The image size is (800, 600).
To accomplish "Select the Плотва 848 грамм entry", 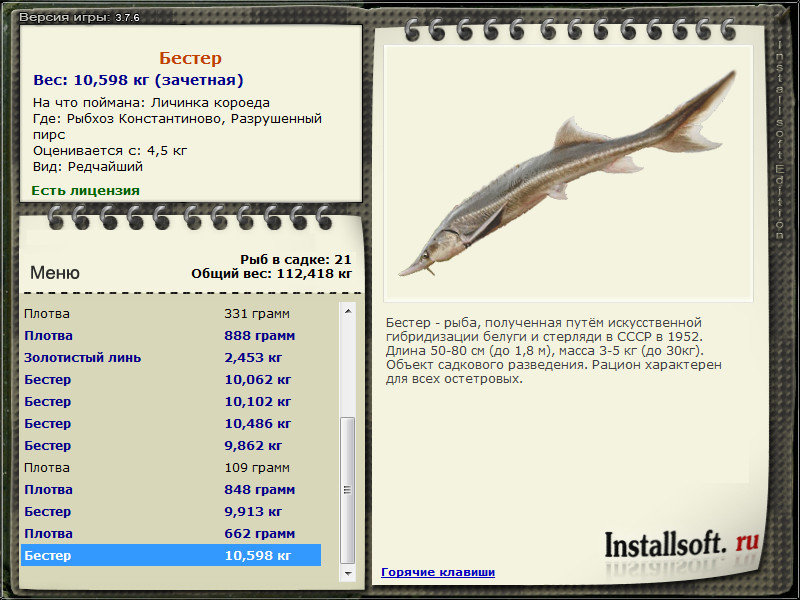I will (x=171, y=489).
